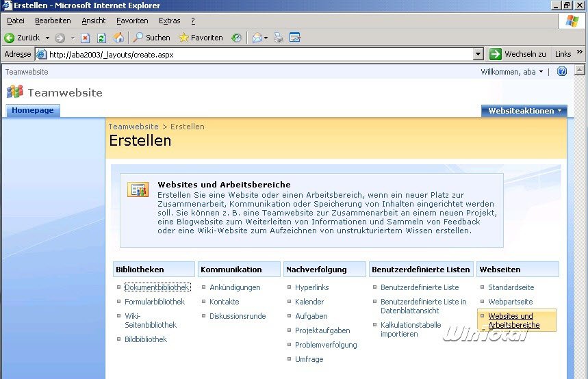Viewport: 588px width, 379px height.
Task: Open the Favoriten menu in menu bar
Action: click(x=132, y=21)
